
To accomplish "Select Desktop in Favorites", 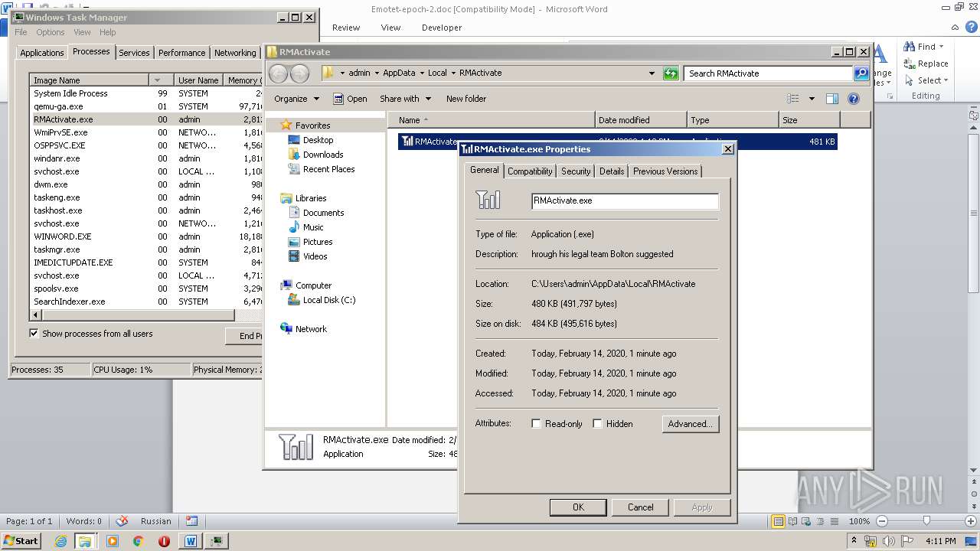I will (x=318, y=140).
